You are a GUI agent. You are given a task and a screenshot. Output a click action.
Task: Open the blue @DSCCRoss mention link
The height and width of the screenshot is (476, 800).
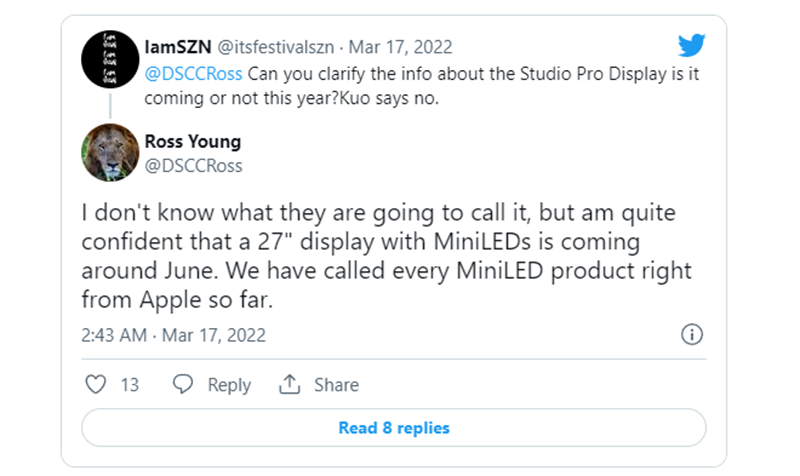193,73
